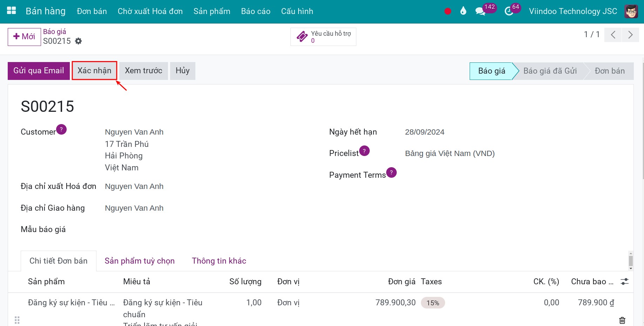Open the gear actions menu beside S00215
The width and height of the screenshot is (644, 326).
pyautogui.click(x=79, y=41)
